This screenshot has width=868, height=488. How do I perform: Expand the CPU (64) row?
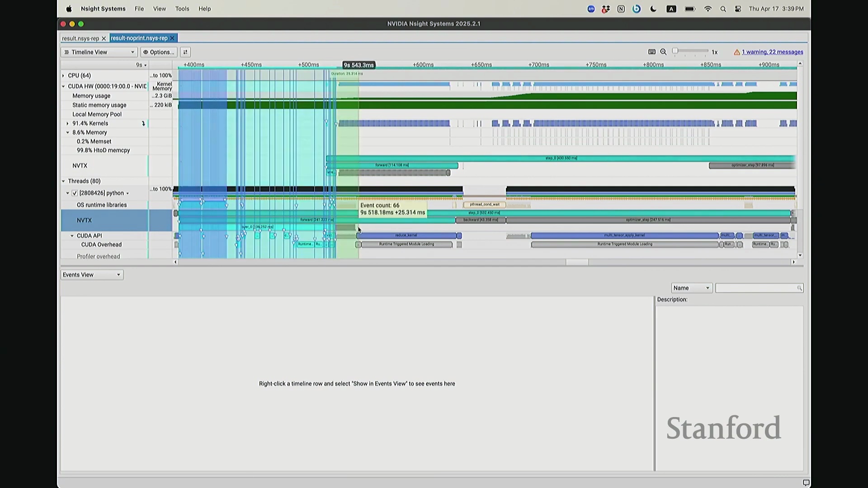point(63,75)
